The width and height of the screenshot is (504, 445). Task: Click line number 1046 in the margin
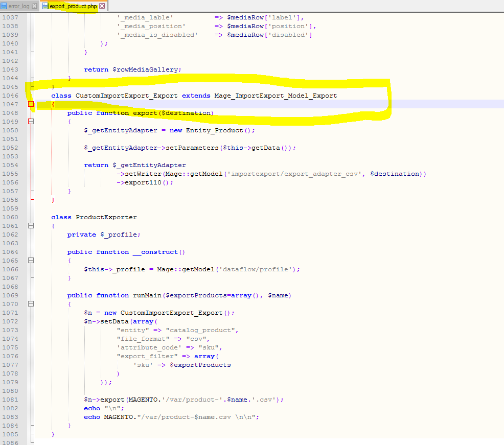[x=10, y=96]
